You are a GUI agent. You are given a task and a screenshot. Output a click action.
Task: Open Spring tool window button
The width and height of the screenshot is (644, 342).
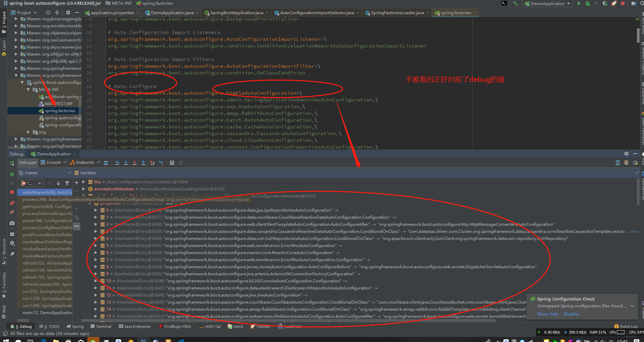75,327
